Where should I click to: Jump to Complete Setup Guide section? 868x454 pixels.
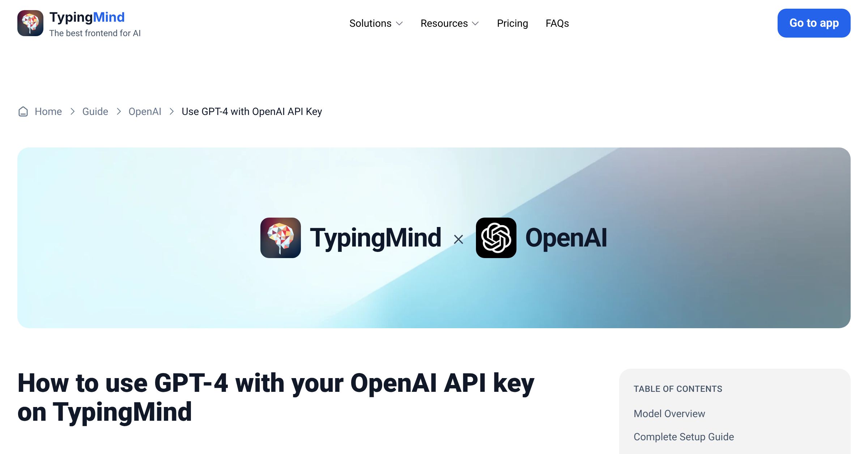pyautogui.click(x=684, y=437)
